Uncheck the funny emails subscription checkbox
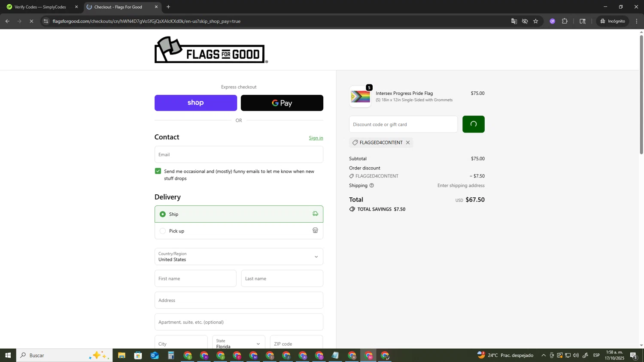The image size is (644, 362). click(x=158, y=171)
